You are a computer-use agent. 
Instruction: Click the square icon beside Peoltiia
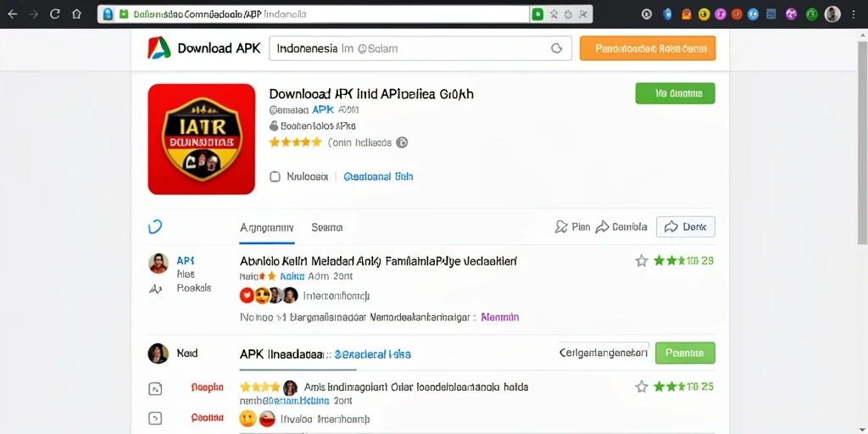(155, 418)
